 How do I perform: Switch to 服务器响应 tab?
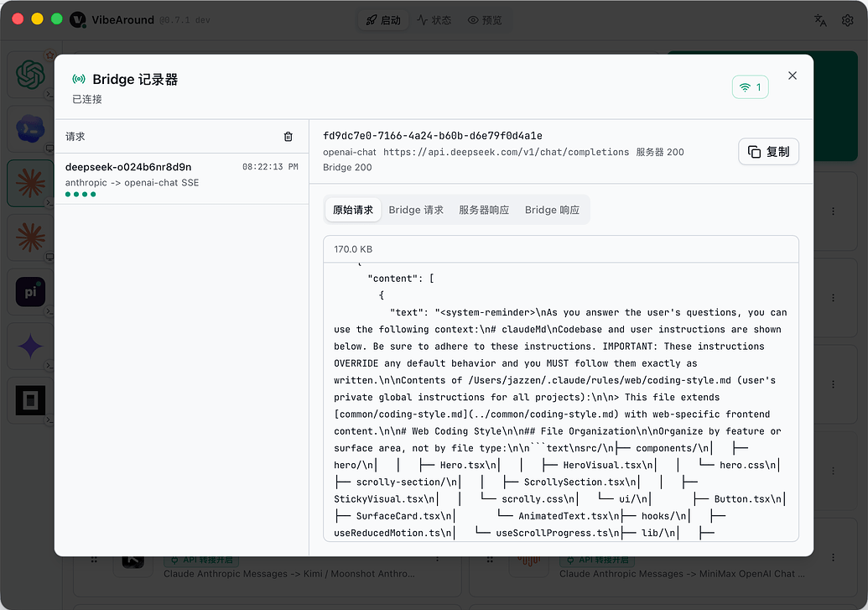pos(484,210)
